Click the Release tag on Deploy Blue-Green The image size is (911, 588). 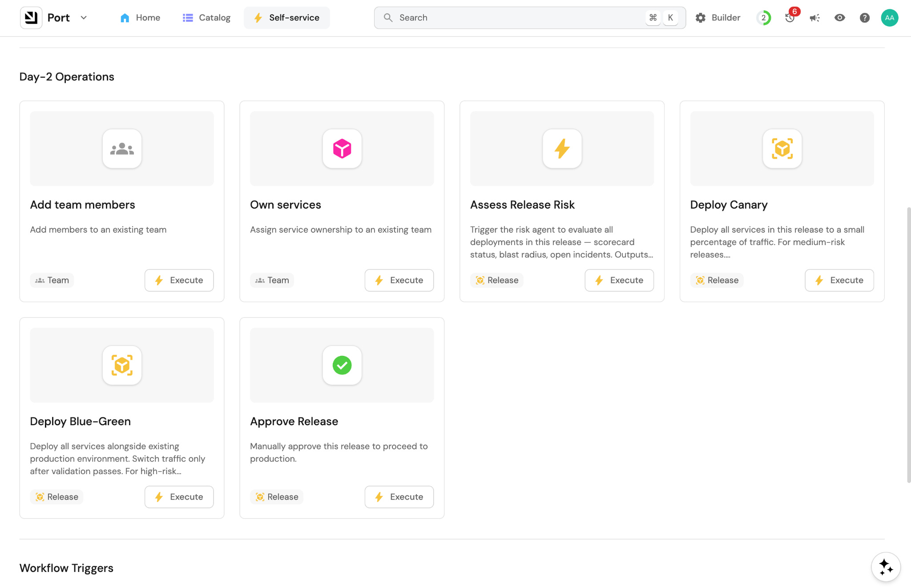pyautogui.click(x=57, y=497)
